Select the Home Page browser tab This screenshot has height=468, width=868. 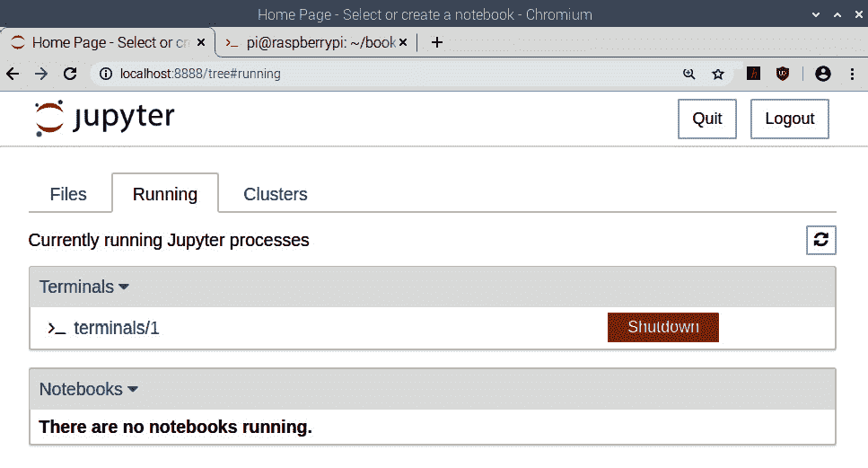pyautogui.click(x=108, y=42)
